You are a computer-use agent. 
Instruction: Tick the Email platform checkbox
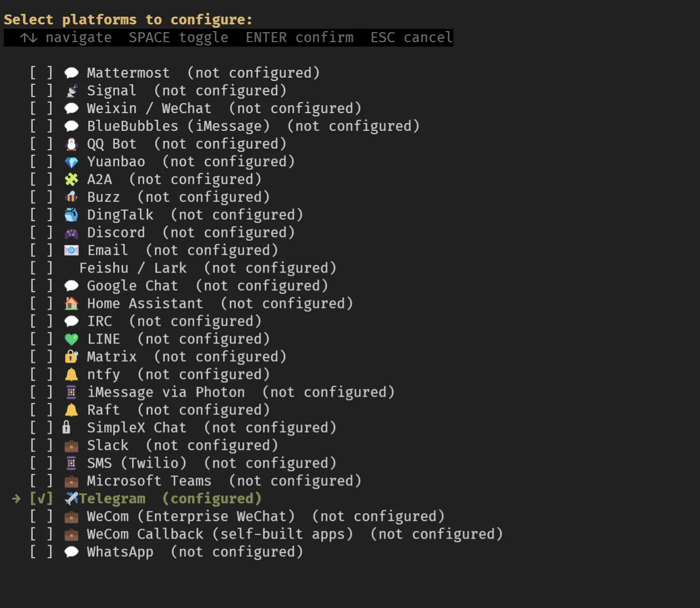click(x=41, y=250)
